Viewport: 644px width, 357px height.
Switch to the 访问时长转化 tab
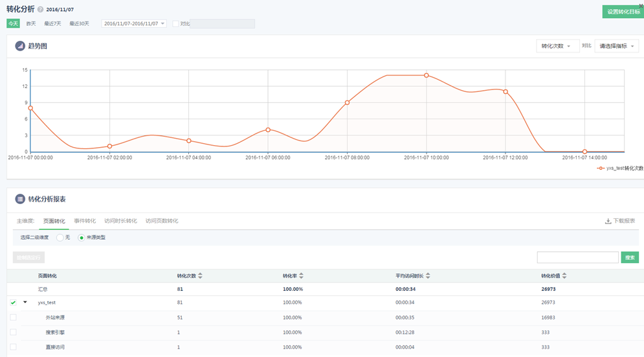click(x=120, y=221)
